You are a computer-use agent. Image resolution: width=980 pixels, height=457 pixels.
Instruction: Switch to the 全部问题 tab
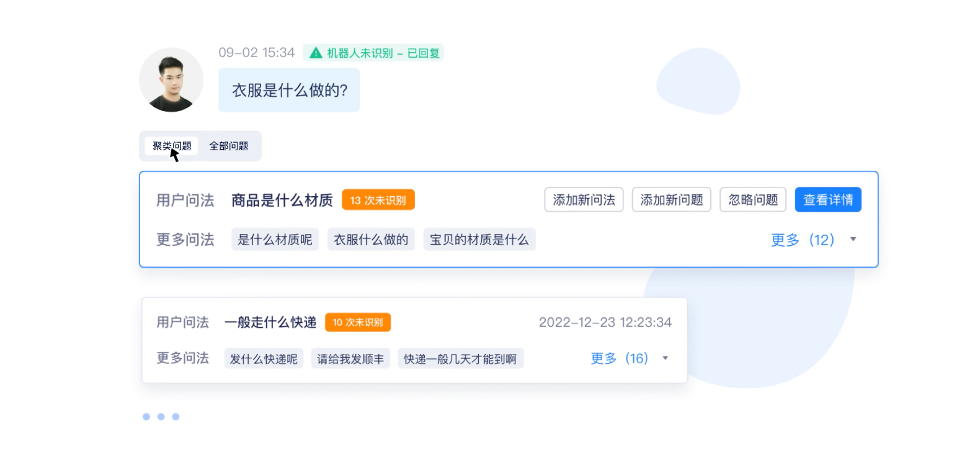pyautogui.click(x=229, y=146)
